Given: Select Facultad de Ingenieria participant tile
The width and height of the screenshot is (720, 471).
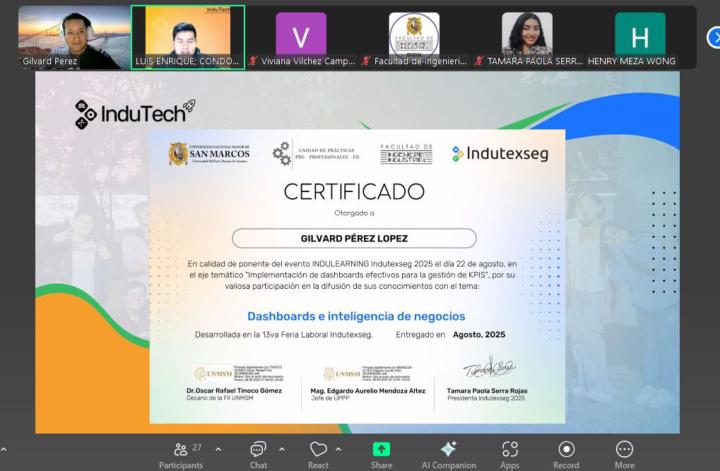Looking at the screenshot, I should 414,38.
